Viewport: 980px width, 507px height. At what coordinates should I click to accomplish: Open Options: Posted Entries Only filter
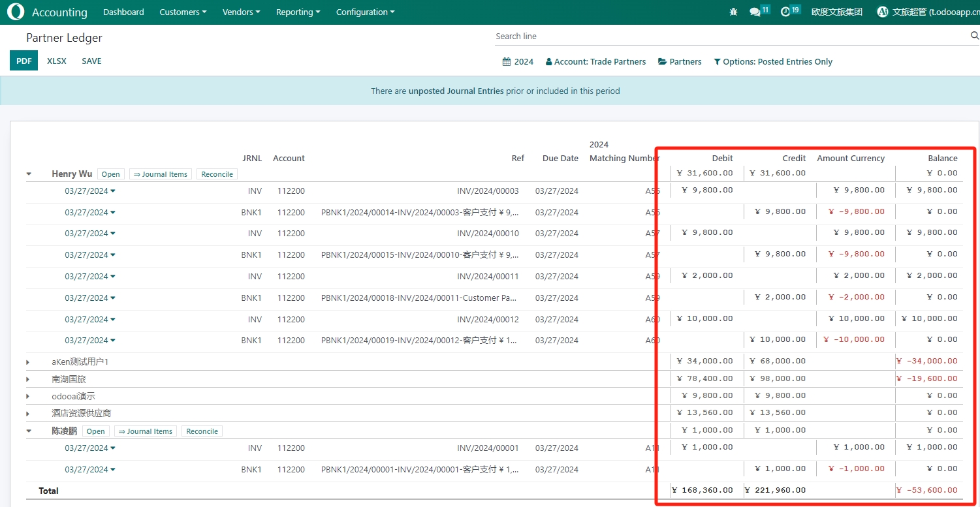pos(773,62)
